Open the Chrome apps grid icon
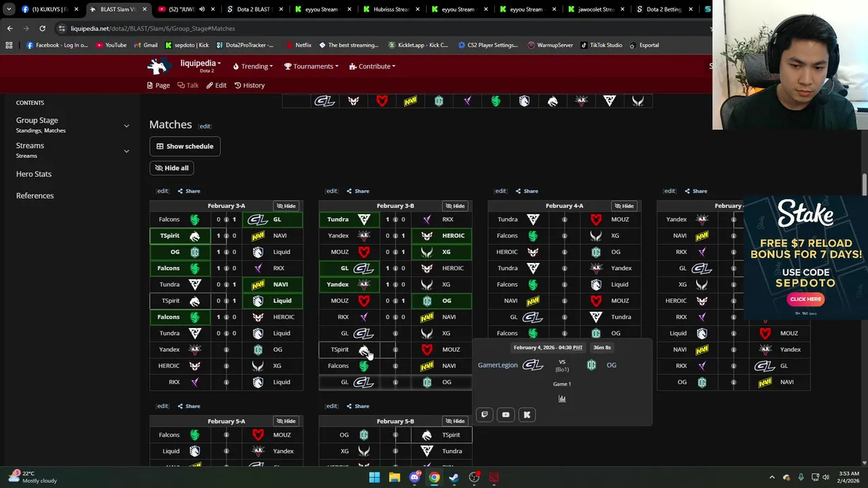The image size is (868, 488). pos(9,45)
